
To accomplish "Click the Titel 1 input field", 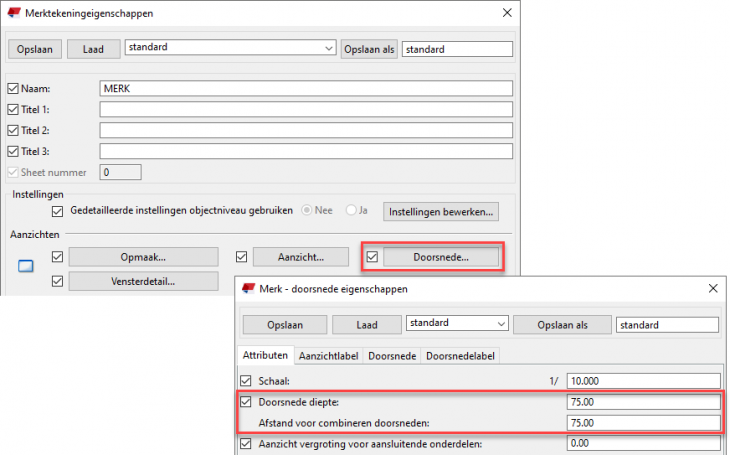I will 306,109.
